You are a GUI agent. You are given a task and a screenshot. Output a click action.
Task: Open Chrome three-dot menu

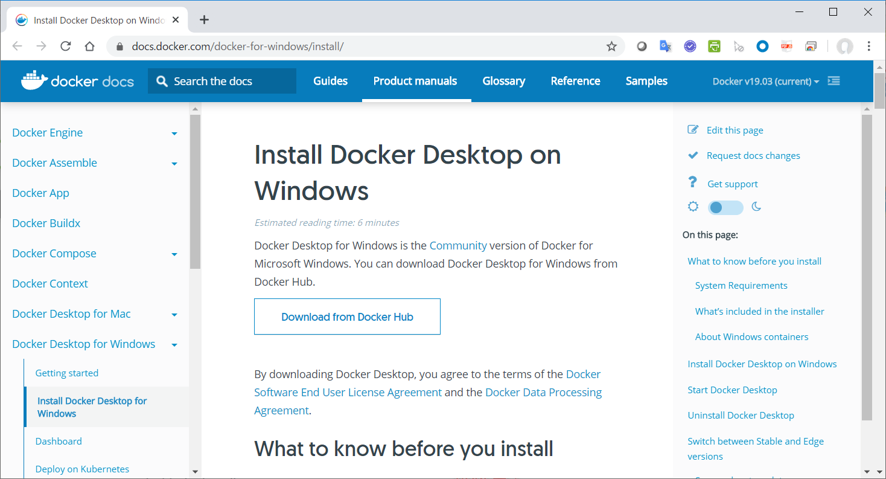(869, 46)
